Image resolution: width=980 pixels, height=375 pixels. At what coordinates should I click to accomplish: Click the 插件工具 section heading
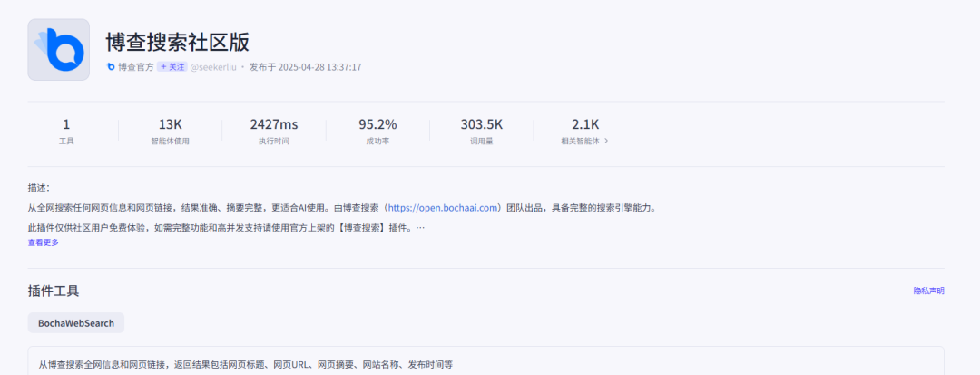pos(54,291)
